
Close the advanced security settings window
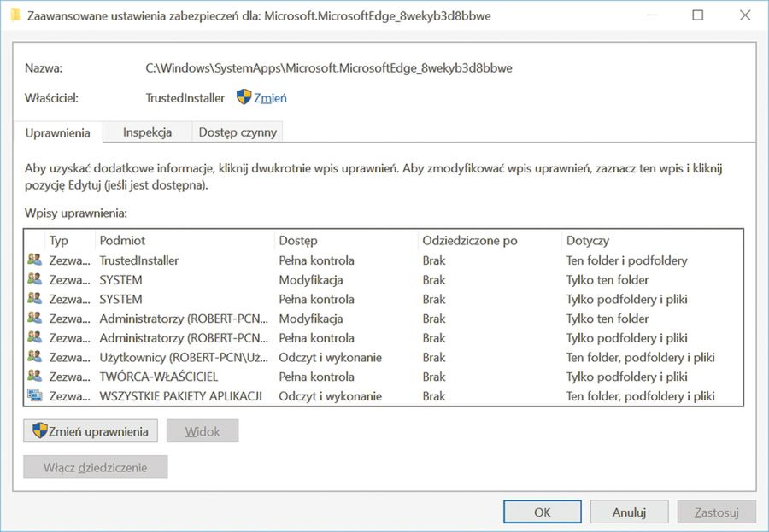745,15
